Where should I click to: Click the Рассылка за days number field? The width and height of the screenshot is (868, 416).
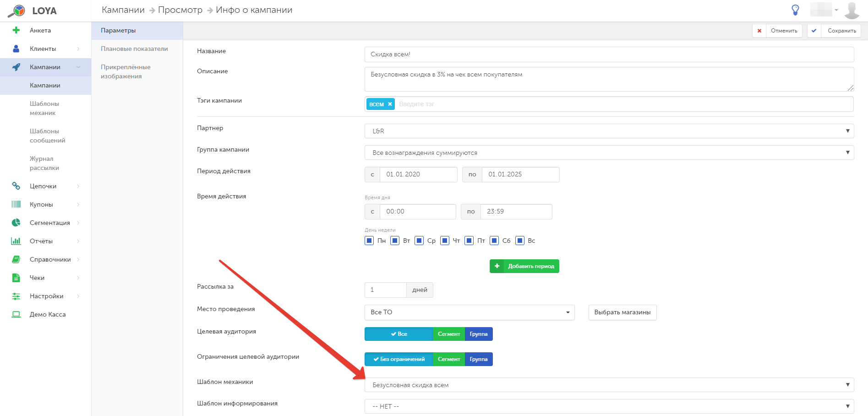coord(386,290)
